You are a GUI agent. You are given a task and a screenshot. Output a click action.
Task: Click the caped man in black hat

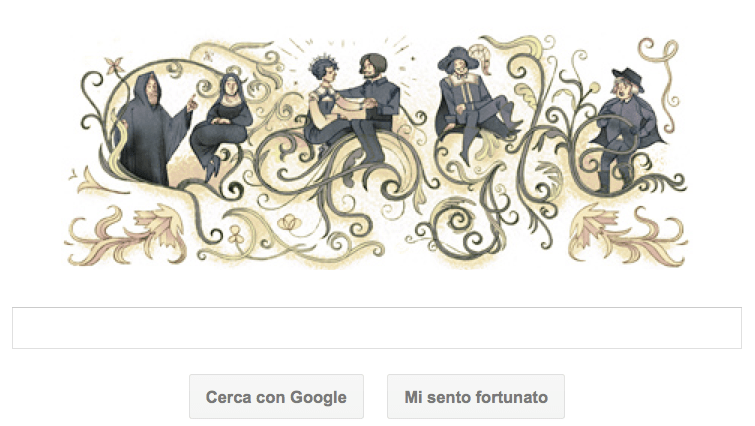pyautogui.click(x=626, y=130)
